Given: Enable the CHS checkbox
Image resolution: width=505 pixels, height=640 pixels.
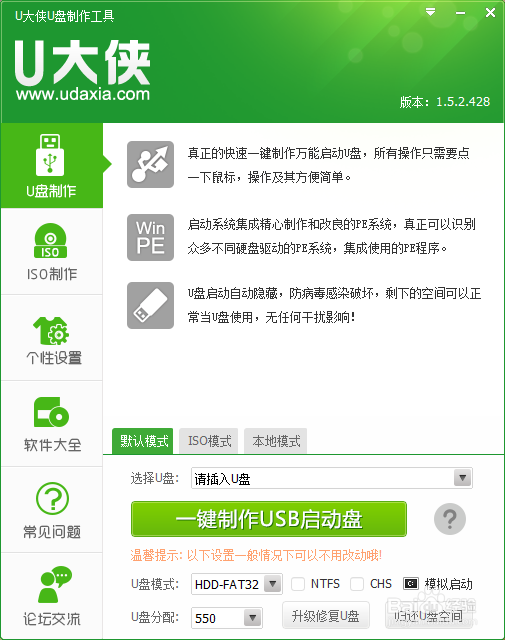Looking at the screenshot, I should click(x=357, y=584).
